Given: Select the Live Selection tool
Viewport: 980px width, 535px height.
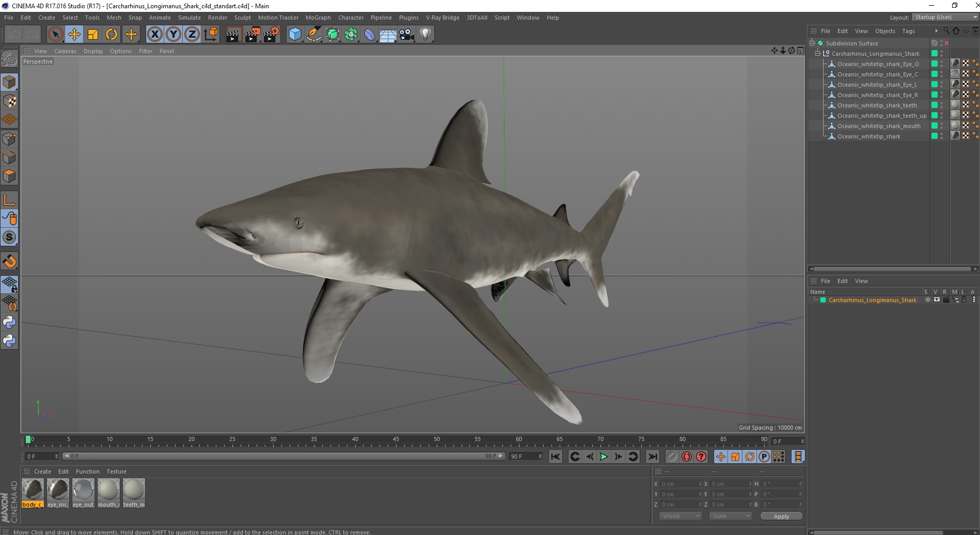Looking at the screenshot, I should (55, 35).
